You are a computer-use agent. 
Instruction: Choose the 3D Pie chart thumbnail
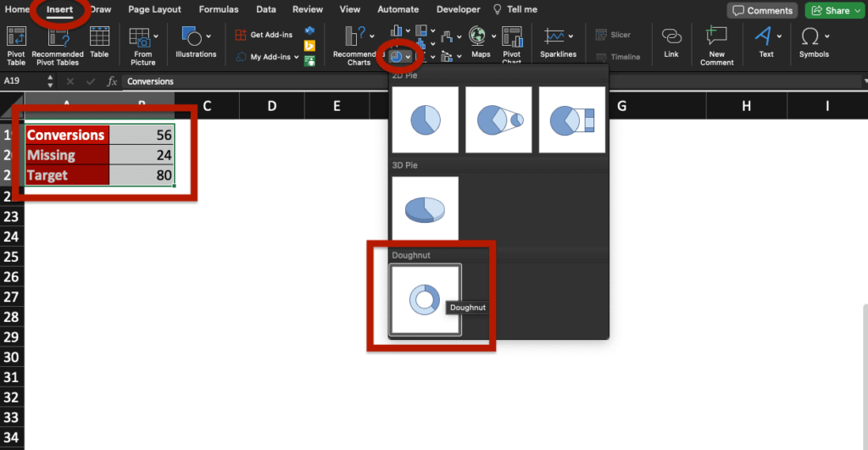pos(425,208)
